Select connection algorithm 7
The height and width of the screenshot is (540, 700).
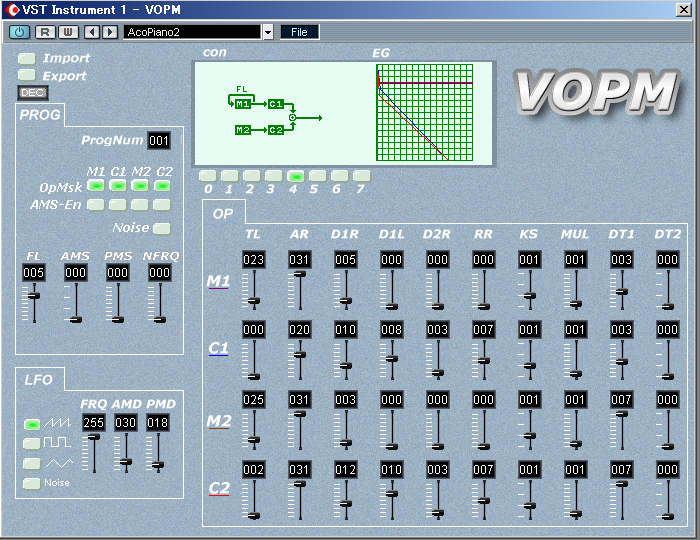pos(362,176)
